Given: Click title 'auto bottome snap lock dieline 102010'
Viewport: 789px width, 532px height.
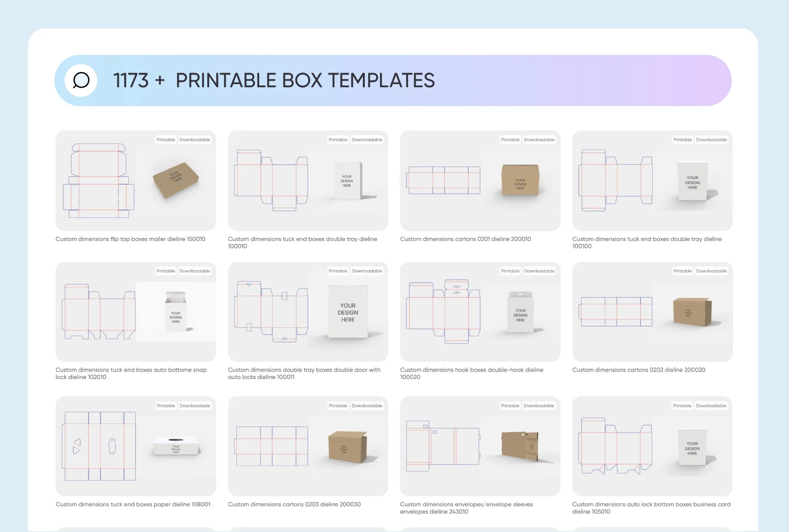Looking at the screenshot, I should click(131, 374).
